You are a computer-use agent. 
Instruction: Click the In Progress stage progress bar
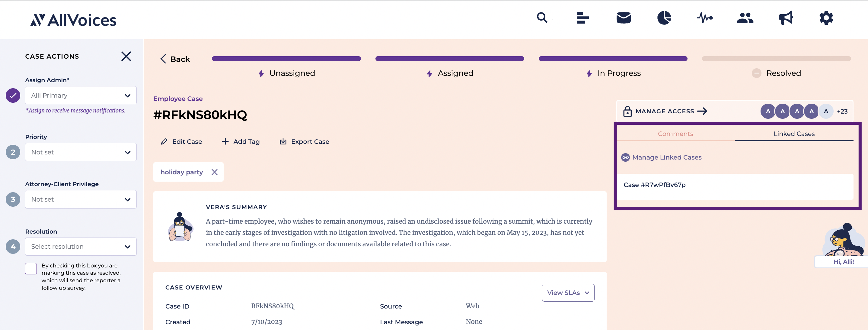coord(613,58)
